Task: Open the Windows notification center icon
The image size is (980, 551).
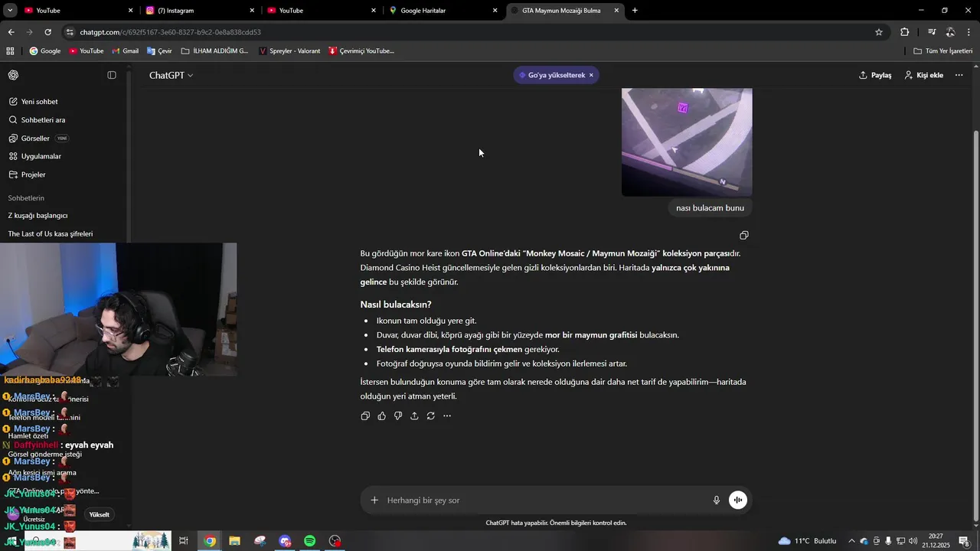Action: click(x=964, y=541)
